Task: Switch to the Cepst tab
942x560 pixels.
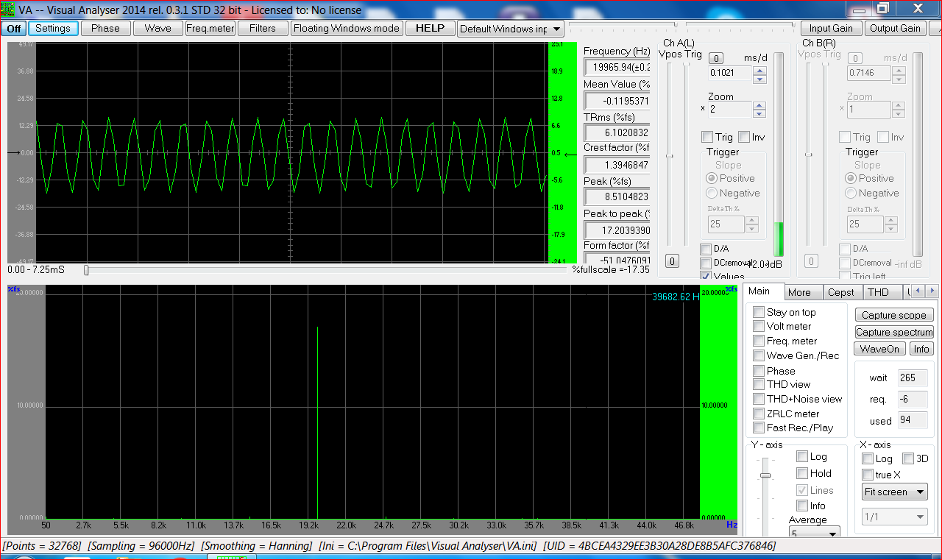Action: click(x=840, y=292)
